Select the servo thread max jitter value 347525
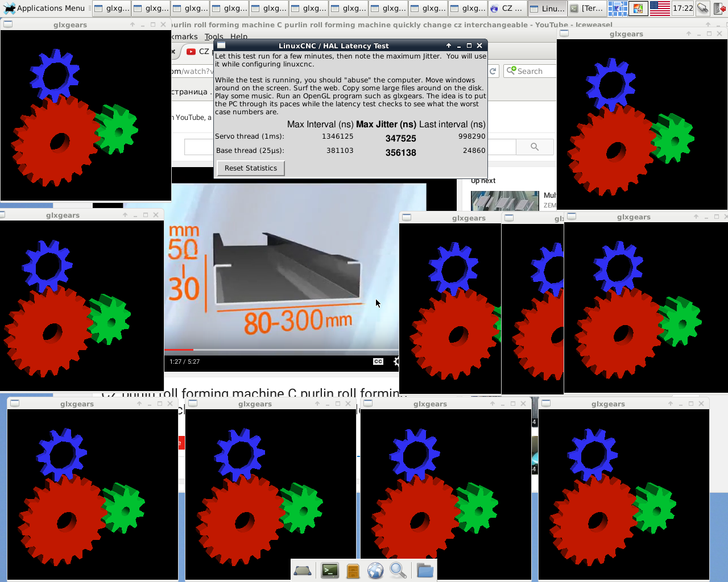The height and width of the screenshot is (582, 728). click(401, 138)
